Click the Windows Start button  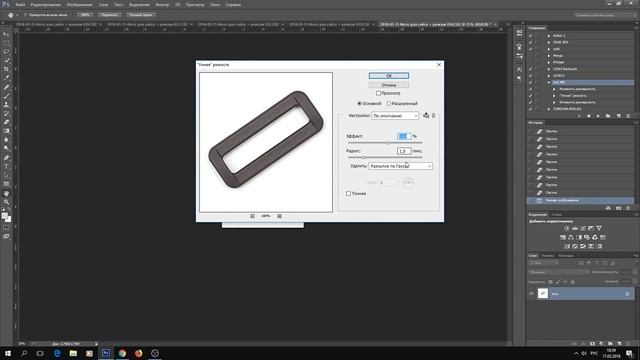point(8,353)
